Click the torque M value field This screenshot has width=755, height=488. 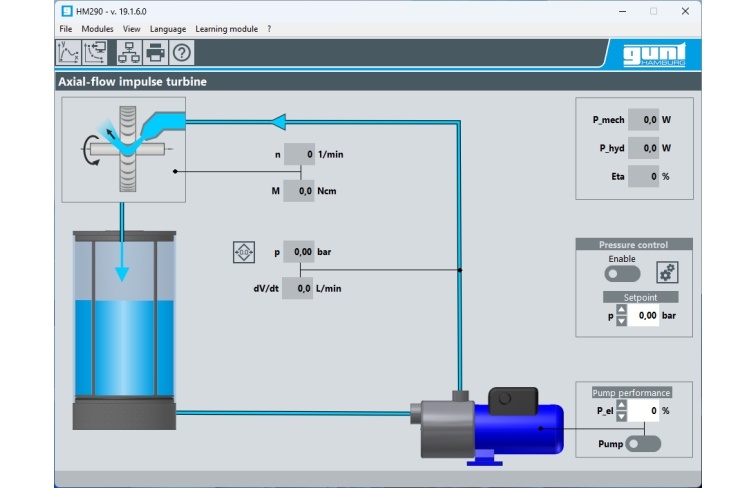(x=299, y=191)
